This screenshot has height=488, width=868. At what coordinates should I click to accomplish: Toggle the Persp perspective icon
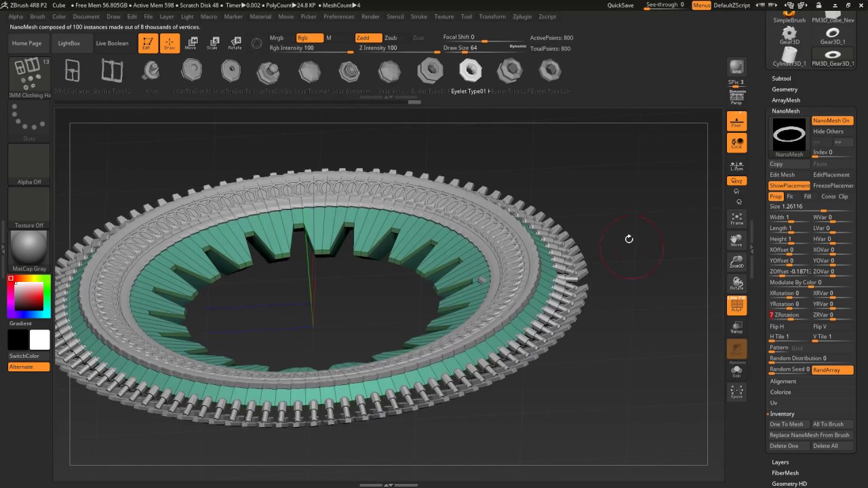(x=736, y=98)
